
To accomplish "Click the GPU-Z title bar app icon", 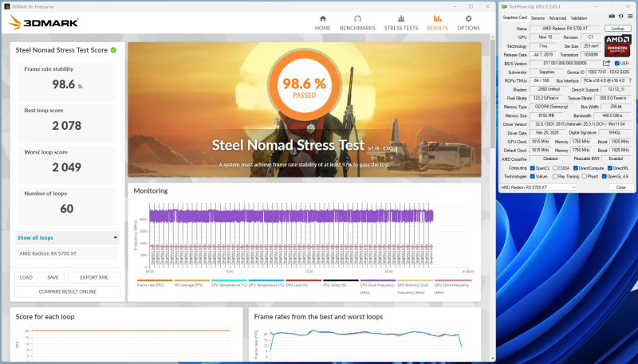I will (x=505, y=6).
